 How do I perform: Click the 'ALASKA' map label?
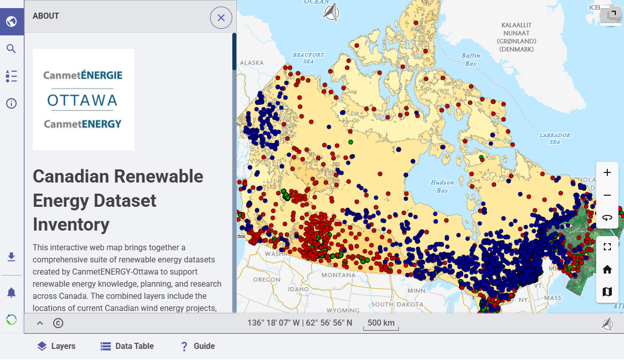(x=252, y=62)
